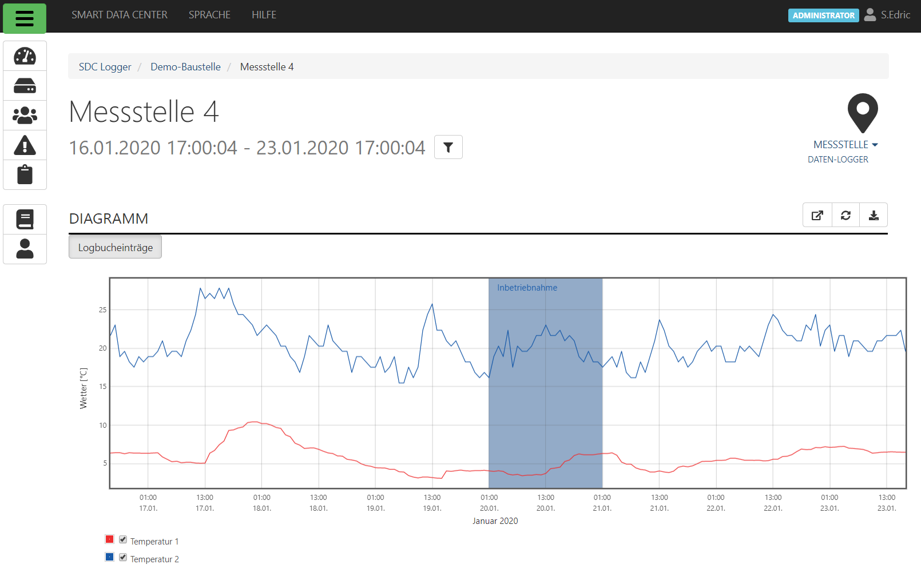The height and width of the screenshot is (588, 921).
Task: Refresh the diagram data
Action: 845,215
